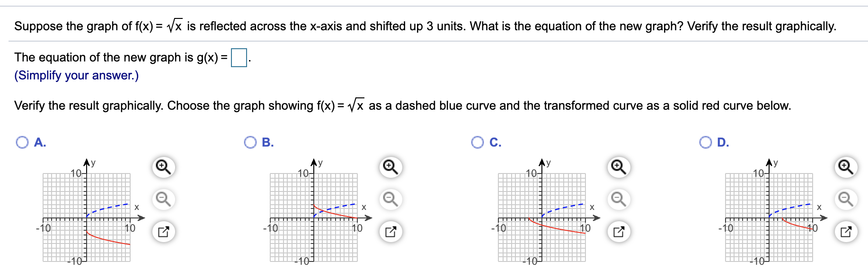Select answer choice B

click(250, 141)
